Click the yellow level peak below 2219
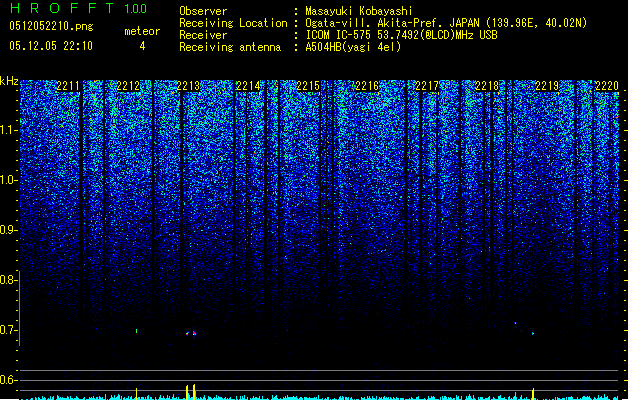Viewport: 629px width, 400px height. [533, 393]
